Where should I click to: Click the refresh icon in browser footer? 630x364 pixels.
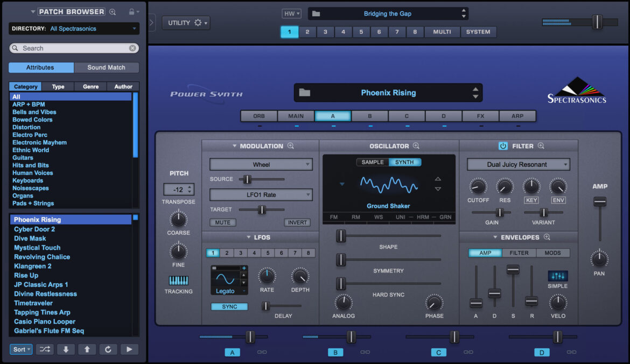point(108,349)
